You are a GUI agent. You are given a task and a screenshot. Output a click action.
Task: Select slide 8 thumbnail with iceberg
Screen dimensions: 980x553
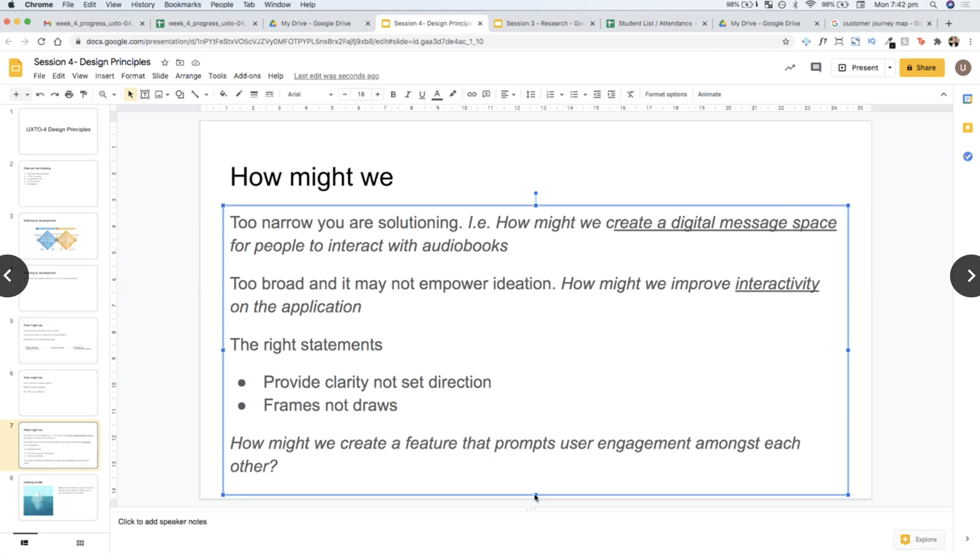pos(58,497)
